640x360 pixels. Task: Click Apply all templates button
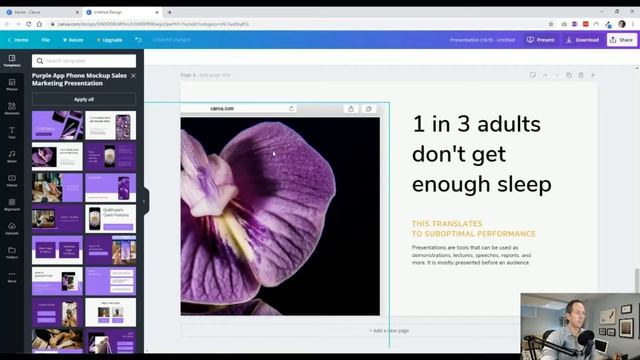pyautogui.click(x=84, y=99)
